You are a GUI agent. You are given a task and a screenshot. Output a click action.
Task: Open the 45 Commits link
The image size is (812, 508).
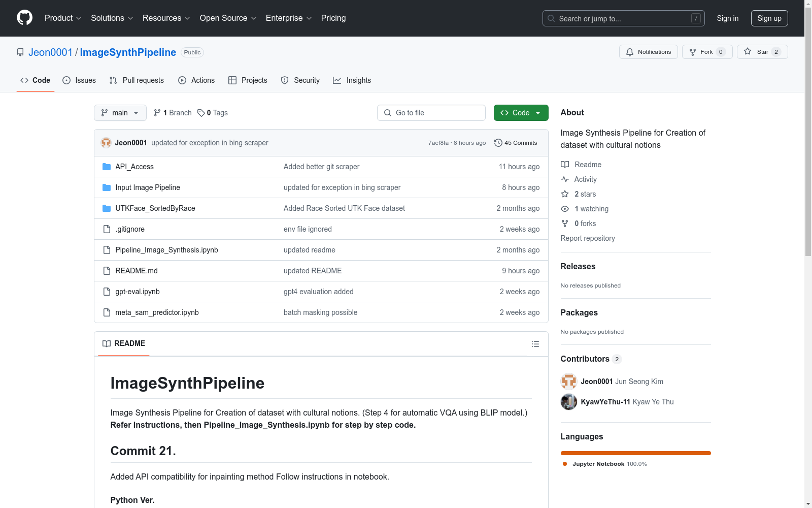(x=516, y=143)
